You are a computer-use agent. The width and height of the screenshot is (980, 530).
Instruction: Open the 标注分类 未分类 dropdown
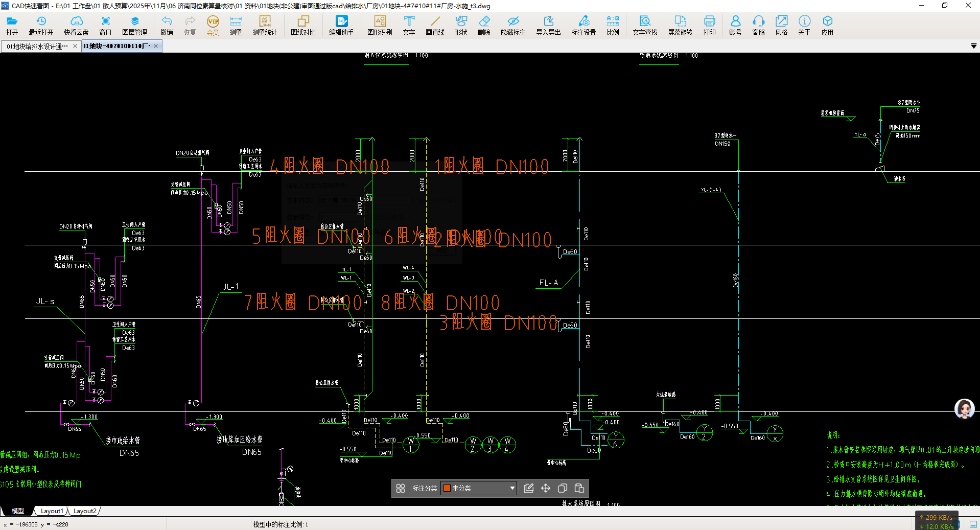tap(479, 488)
